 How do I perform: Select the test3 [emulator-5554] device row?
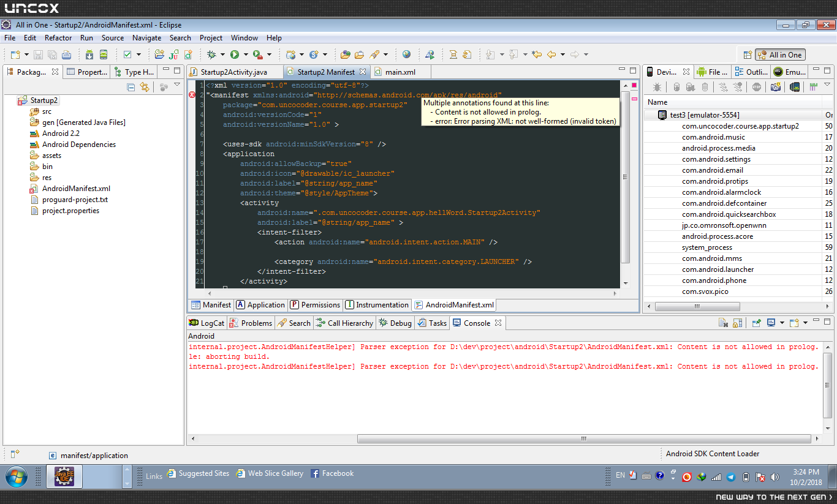[738, 115]
